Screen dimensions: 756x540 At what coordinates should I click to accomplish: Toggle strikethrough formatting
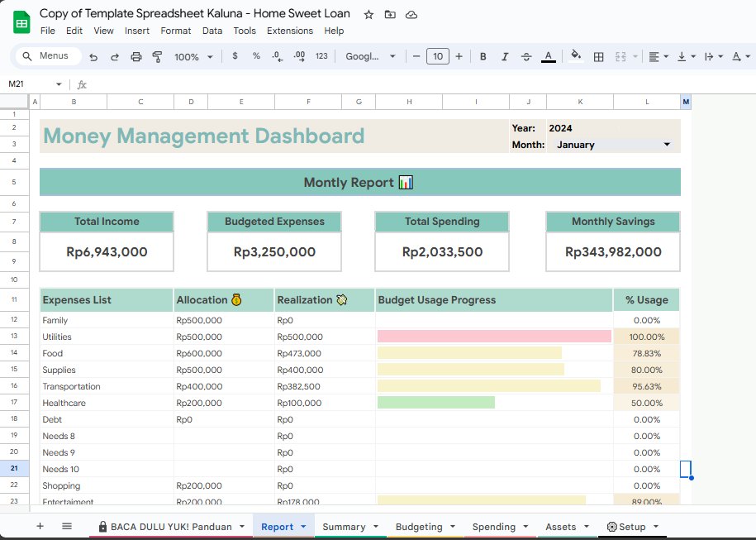tap(526, 56)
